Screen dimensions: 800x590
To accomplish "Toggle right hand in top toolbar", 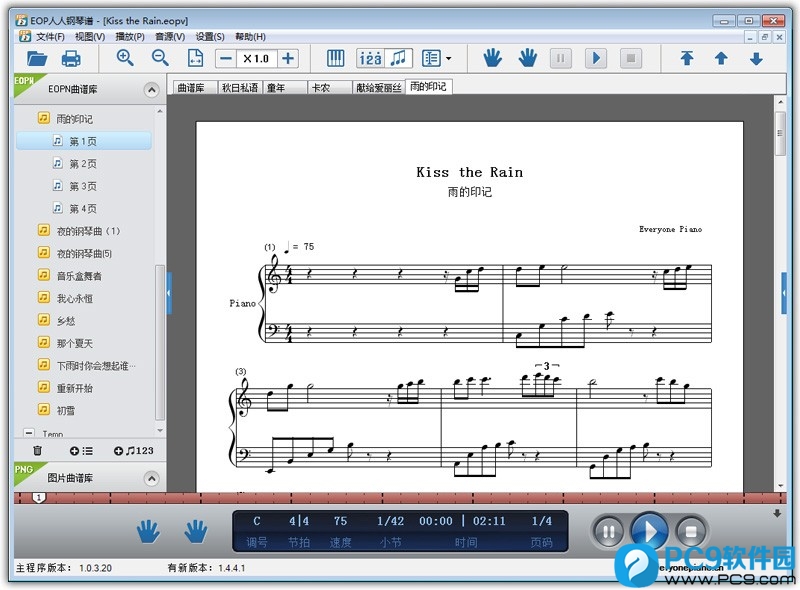I will [x=528, y=58].
